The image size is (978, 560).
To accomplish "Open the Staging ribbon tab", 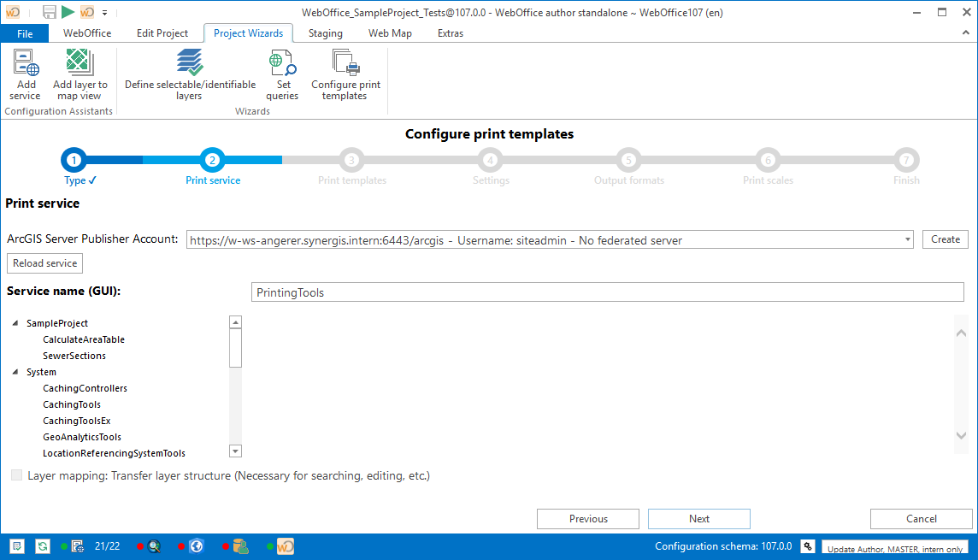I will click(325, 33).
